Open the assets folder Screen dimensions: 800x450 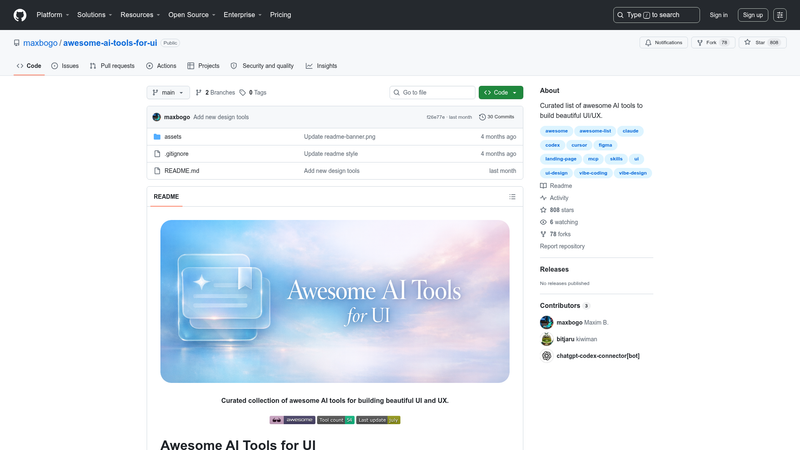(x=172, y=137)
